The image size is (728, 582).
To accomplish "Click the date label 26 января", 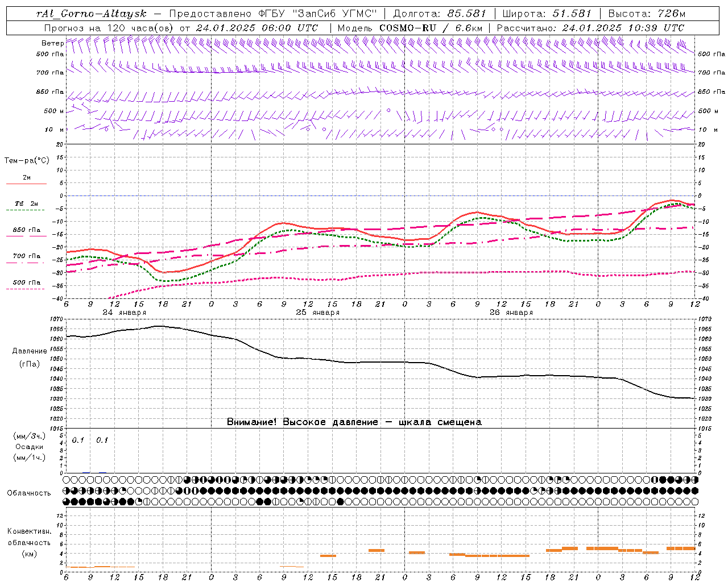I will click(x=511, y=313).
